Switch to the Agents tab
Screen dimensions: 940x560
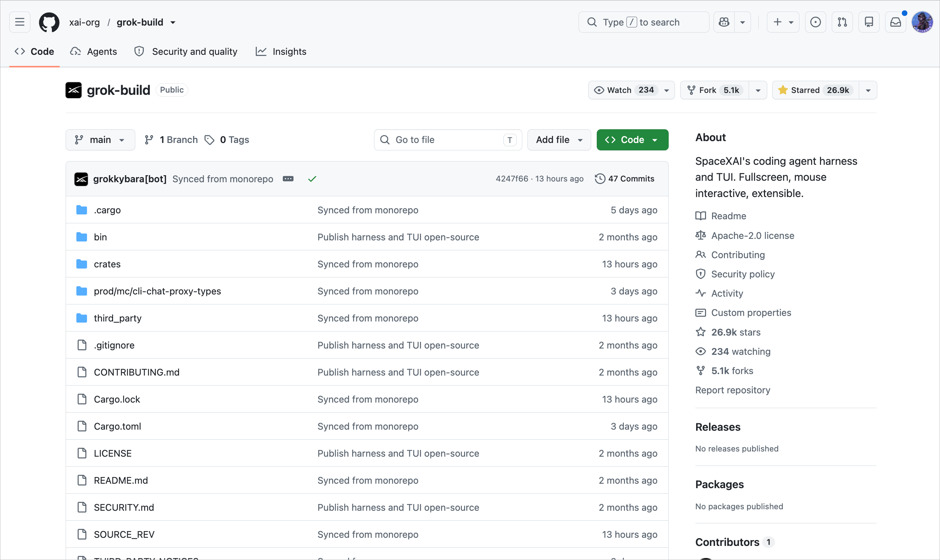[x=94, y=52]
